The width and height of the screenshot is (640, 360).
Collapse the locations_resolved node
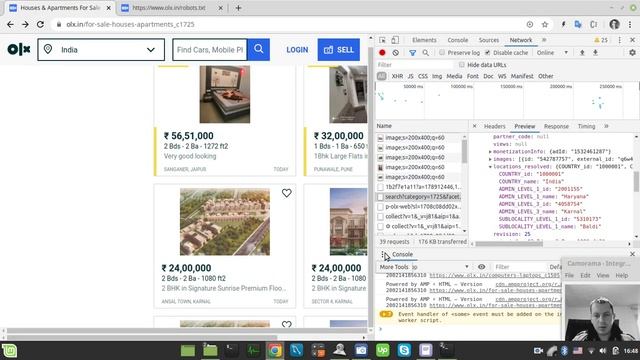click(490, 167)
